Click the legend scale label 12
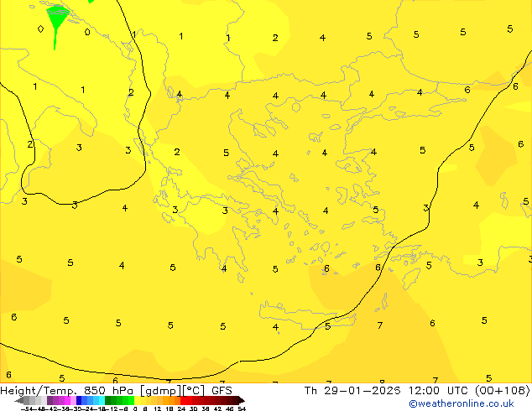Image resolution: width=532 pixels, height=411 pixels. 158,408
